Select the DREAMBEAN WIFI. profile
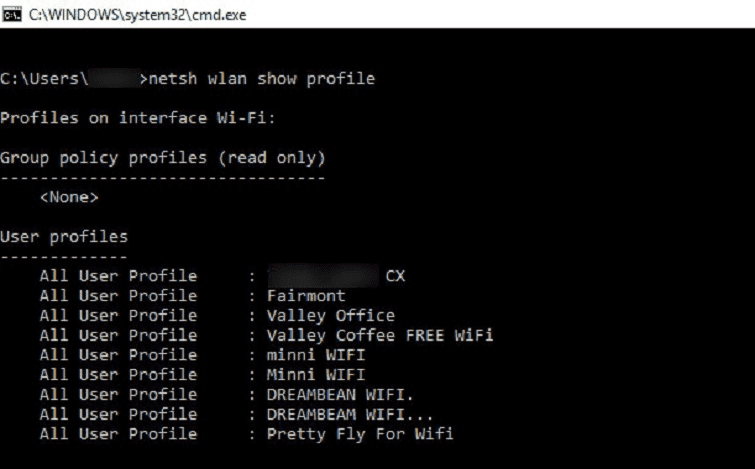Image resolution: width=755 pixels, height=469 pixels. point(340,394)
